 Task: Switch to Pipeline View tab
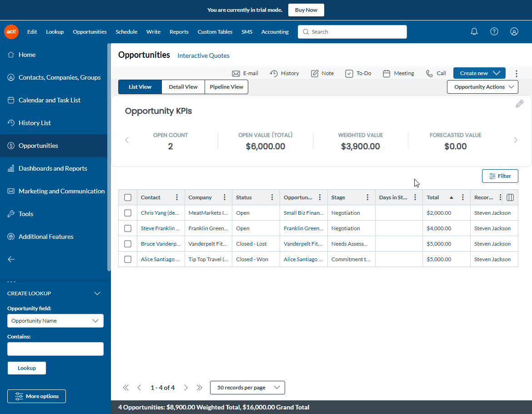tap(226, 87)
